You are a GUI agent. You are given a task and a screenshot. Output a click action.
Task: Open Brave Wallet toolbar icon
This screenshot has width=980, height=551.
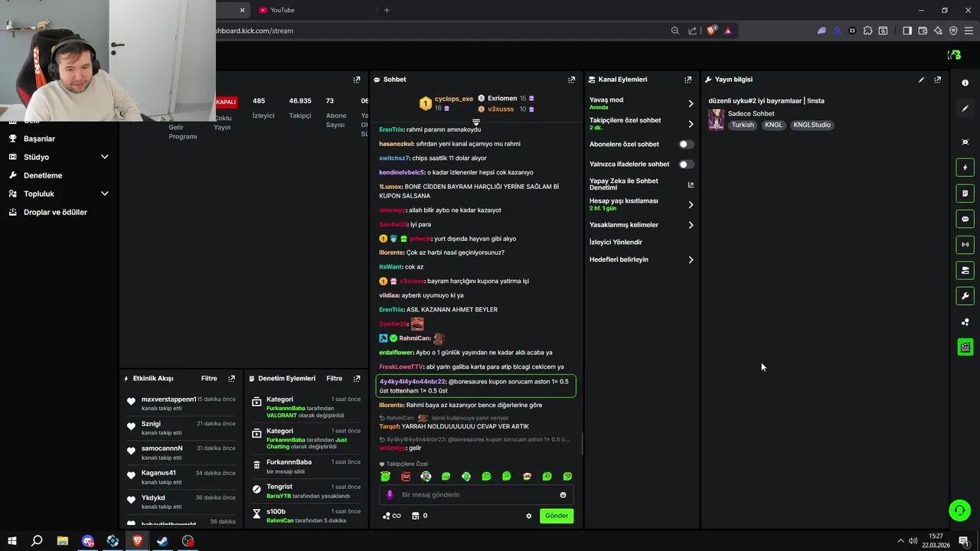(x=923, y=31)
